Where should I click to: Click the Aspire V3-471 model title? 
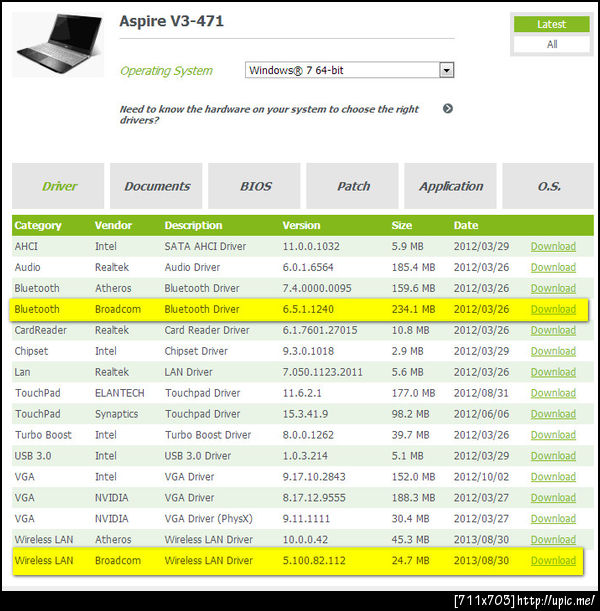171,21
